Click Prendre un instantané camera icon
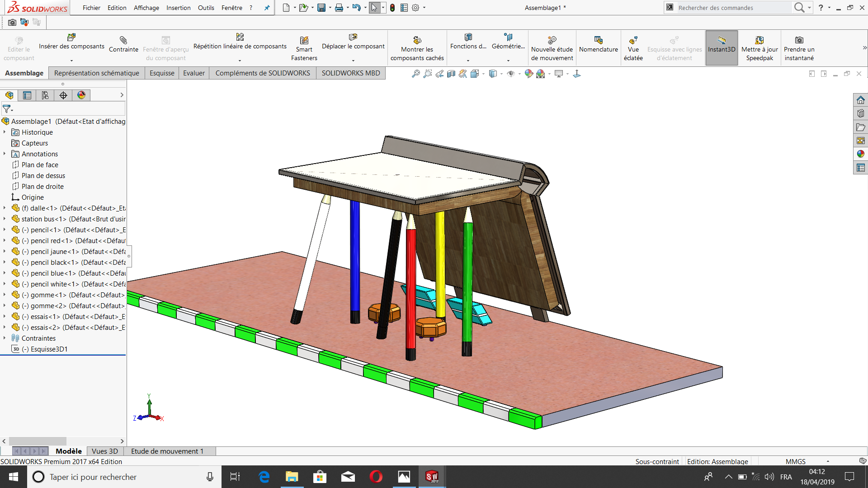 [799, 40]
